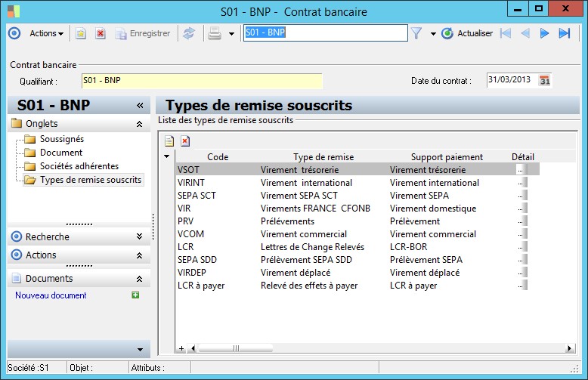This screenshot has height=380, width=588.
Task: Open the Actions dropdown menu
Action: pyautogui.click(x=47, y=33)
